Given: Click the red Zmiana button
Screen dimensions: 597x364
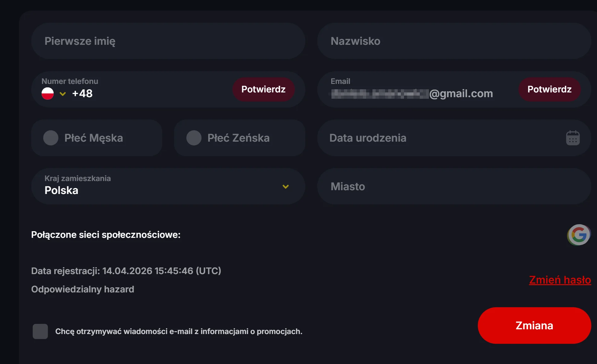Looking at the screenshot, I should [534, 325].
